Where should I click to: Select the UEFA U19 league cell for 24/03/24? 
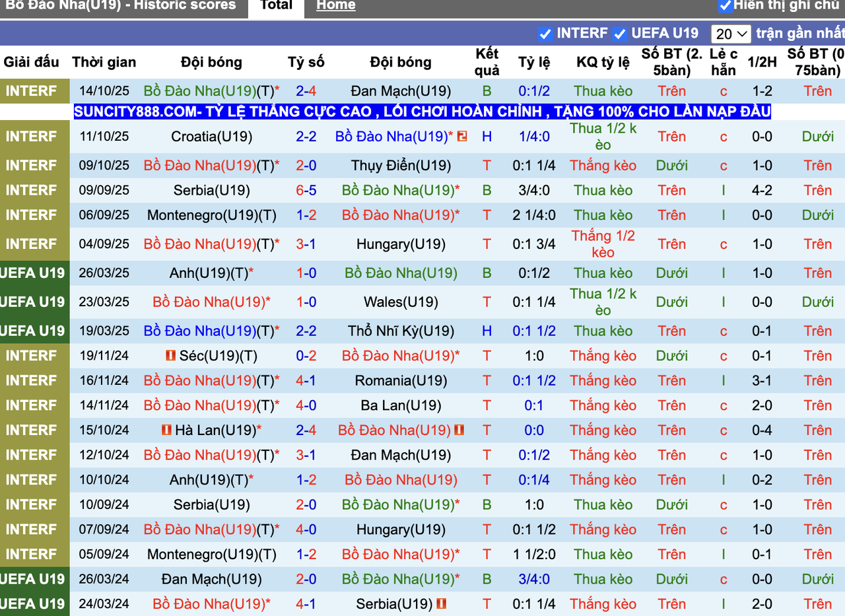coord(34,603)
